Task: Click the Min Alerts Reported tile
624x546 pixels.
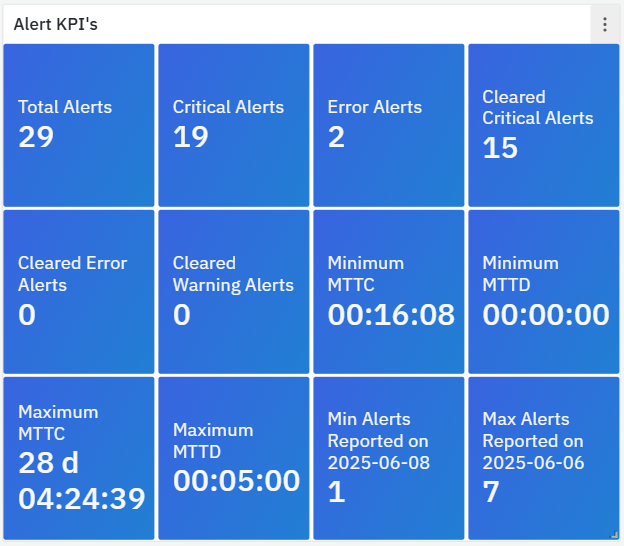Action: tap(389, 458)
